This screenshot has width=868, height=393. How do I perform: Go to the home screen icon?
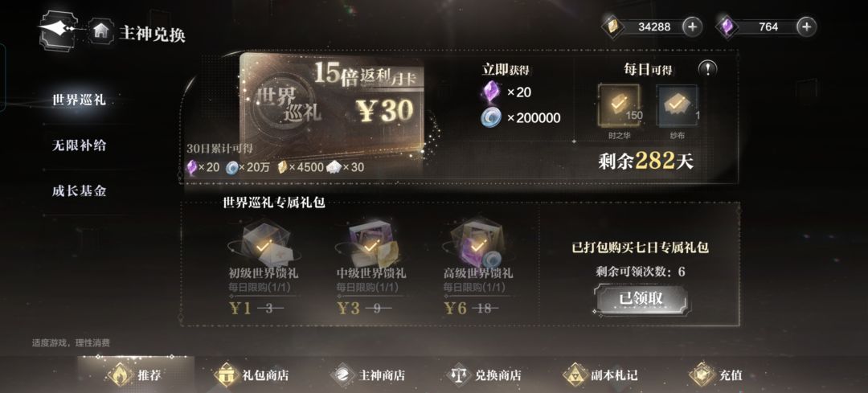pyautogui.click(x=100, y=31)
